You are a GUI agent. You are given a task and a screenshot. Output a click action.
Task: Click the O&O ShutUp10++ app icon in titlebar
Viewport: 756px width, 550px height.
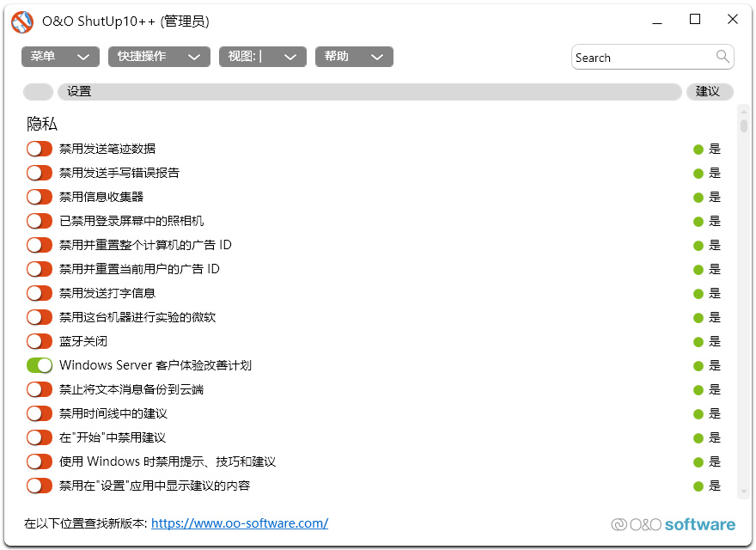21,21
